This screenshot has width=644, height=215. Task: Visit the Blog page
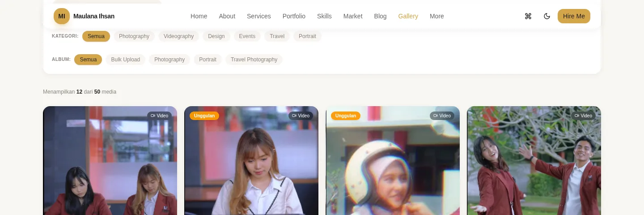point(380,16)
